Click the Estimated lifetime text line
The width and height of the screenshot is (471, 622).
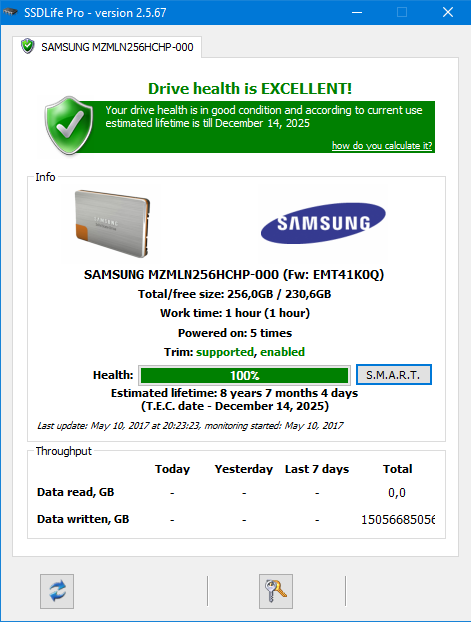coord(235,393)
